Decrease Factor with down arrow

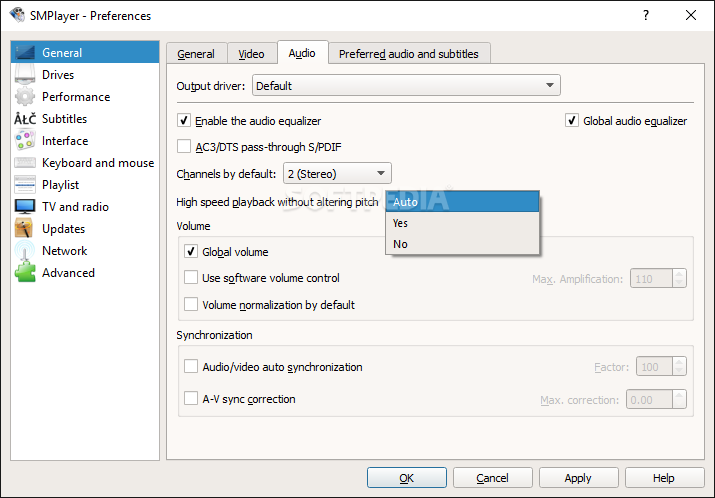coord(679,371)
